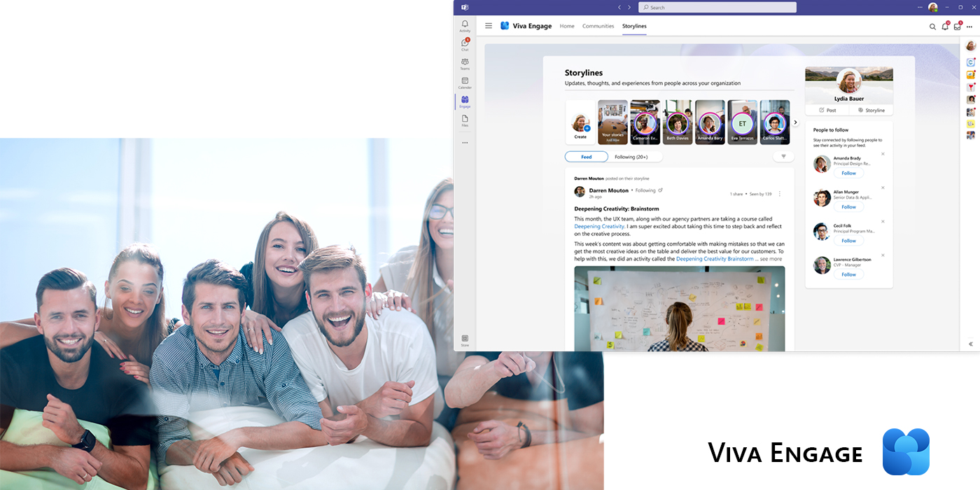This screenshot has height=490, width=980.
Task: Open the Storylines tab
Action: pyautogui.click(x=634, y=26)
